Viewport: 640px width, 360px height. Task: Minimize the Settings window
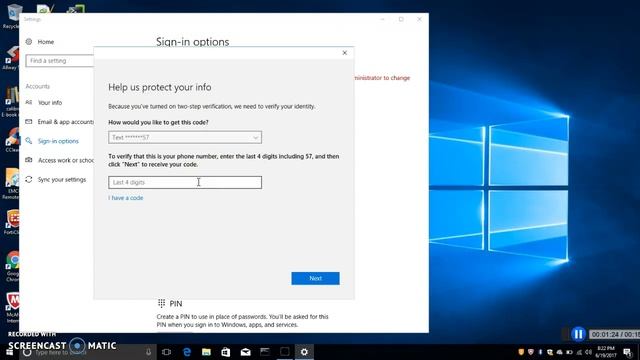[x=382, y=19]
